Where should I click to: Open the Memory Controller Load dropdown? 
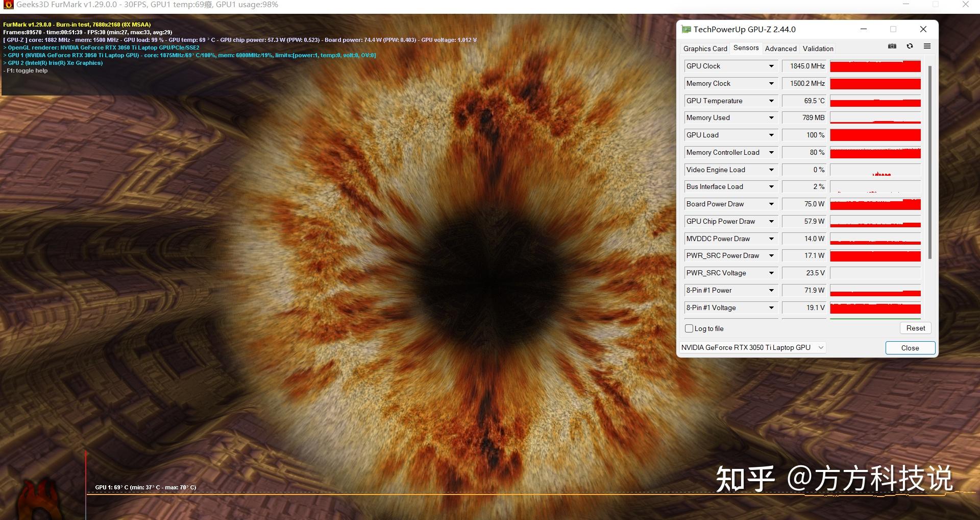click(771, 153)
